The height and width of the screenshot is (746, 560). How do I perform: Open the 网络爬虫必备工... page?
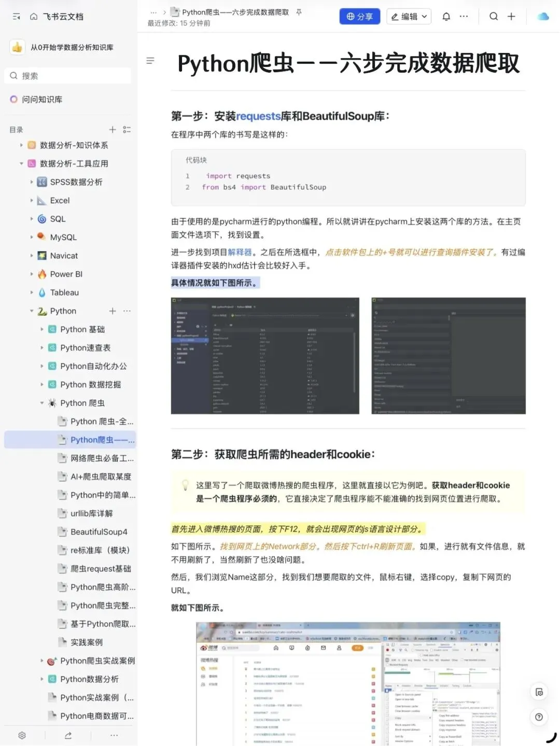click(x=102, y=458)
